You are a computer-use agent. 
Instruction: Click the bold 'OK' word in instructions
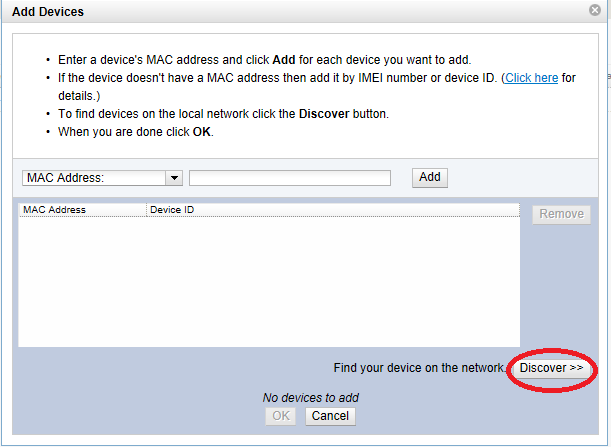[201, 131]
